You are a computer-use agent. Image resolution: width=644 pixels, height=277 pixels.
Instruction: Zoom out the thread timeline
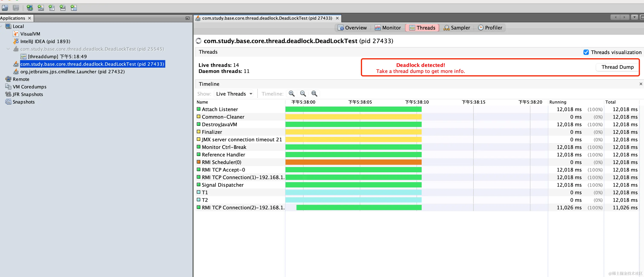tap(303, 94)
